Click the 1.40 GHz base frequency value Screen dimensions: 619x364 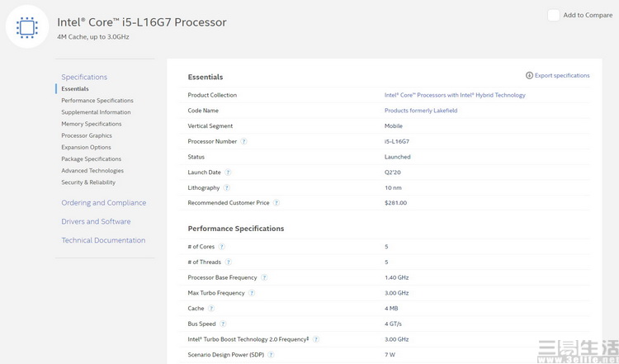coord(396,277)
